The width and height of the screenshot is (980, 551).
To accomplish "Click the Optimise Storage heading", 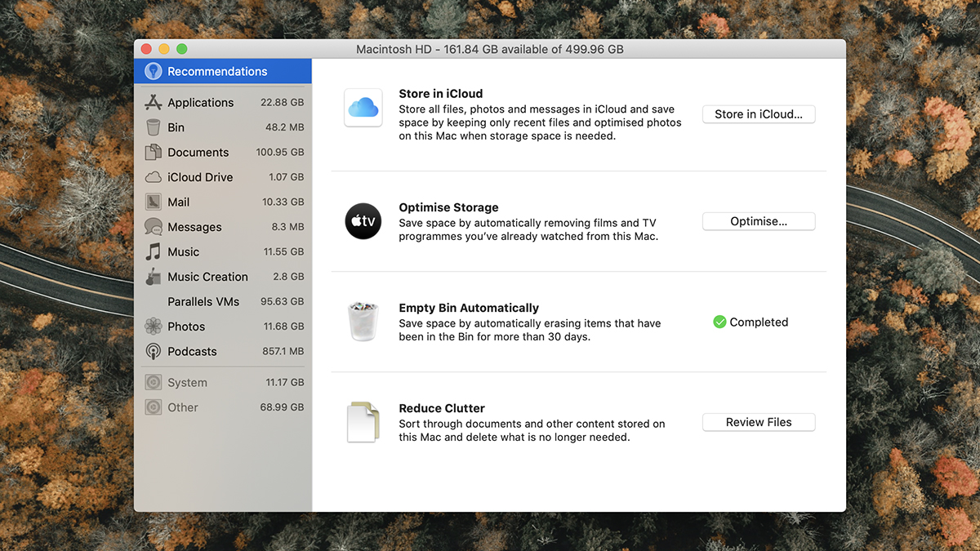I will [x=448, y=207].
